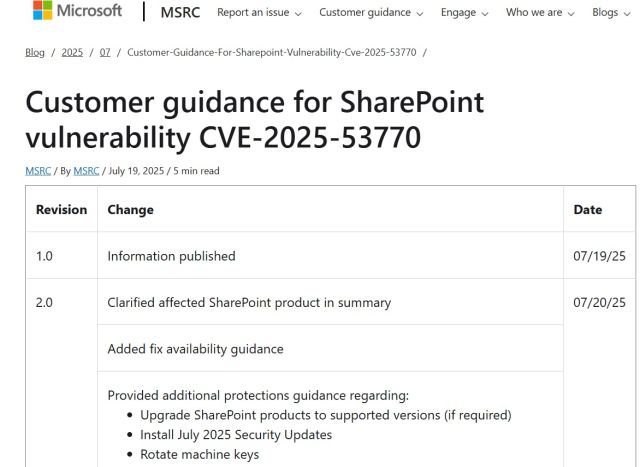Click the 'Added fix availability guidance' row
This screenshot has width=640, height=467.
point(196,349)
